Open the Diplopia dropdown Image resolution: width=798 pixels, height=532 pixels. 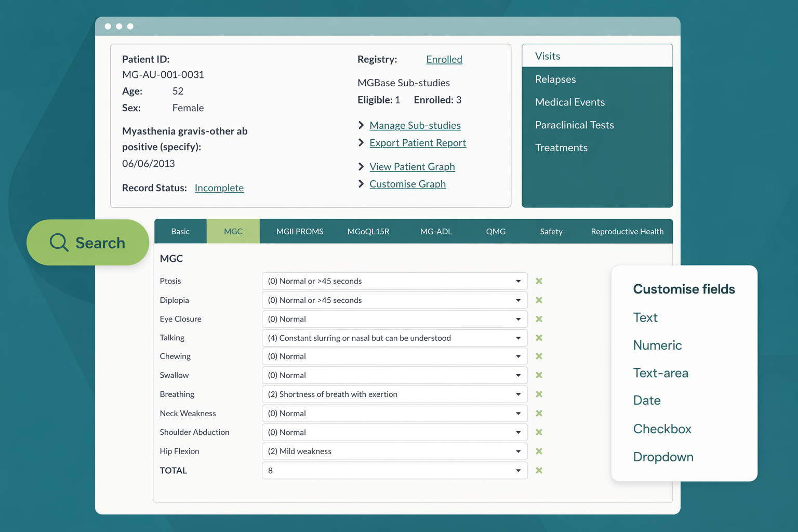[395, 300]
